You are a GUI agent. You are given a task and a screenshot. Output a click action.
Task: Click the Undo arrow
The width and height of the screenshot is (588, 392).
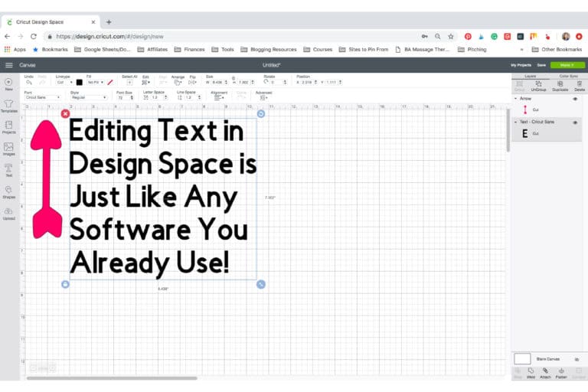[x=29, y=82]
